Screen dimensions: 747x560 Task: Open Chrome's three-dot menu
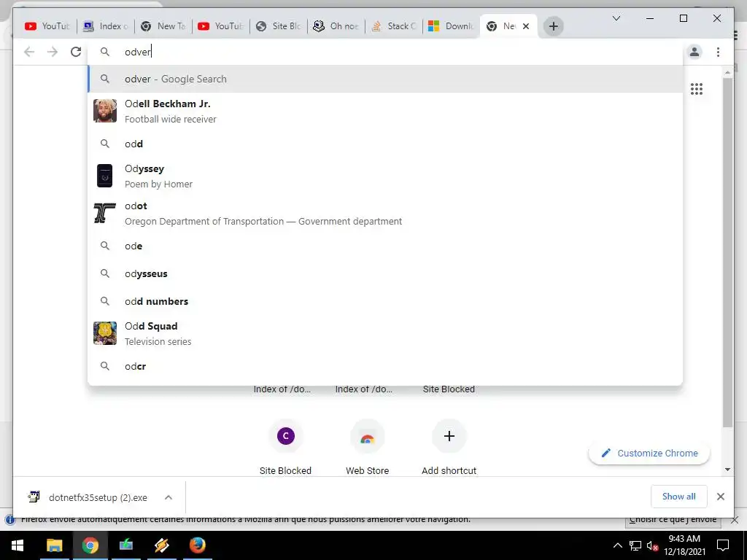[x=718, y=52]
